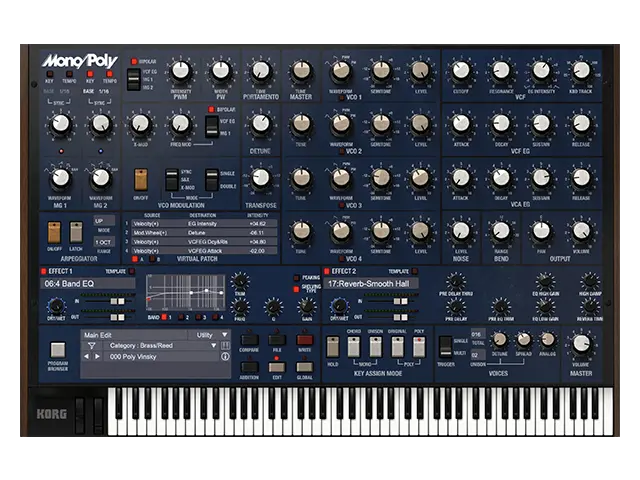This screenshot has height=480, width=640.
Task: Click the Portamento Time knob
Action: 261,71
